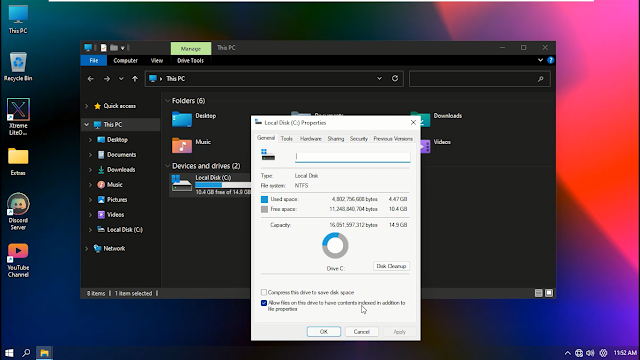Switch to Previous Versions tab

point(393,139)
